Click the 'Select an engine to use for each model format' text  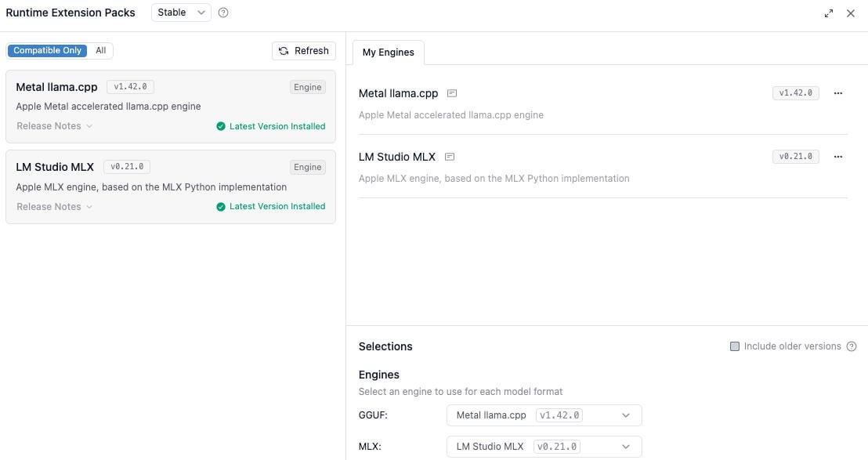(x=461, y=392)
